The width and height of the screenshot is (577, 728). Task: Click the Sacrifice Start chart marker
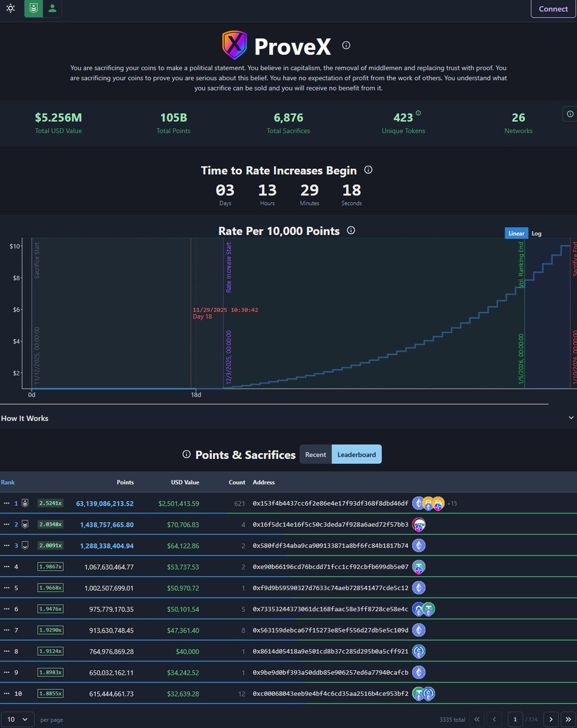point(36,260)
